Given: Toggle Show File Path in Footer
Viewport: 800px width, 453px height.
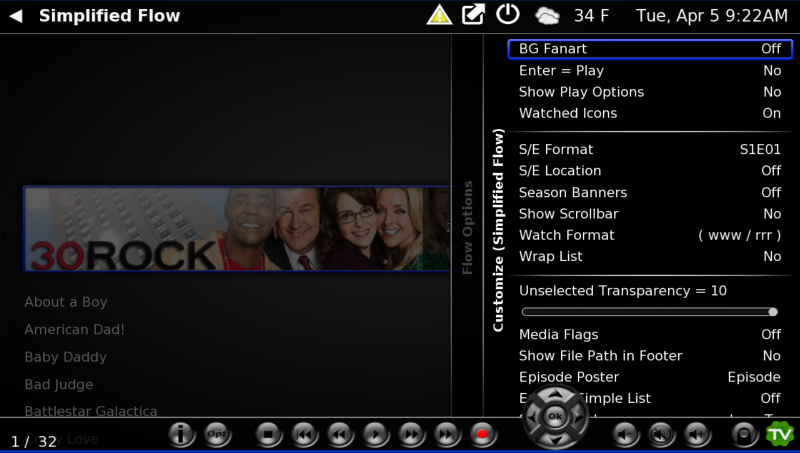Looking at the screenshot, I should [650, 356].
